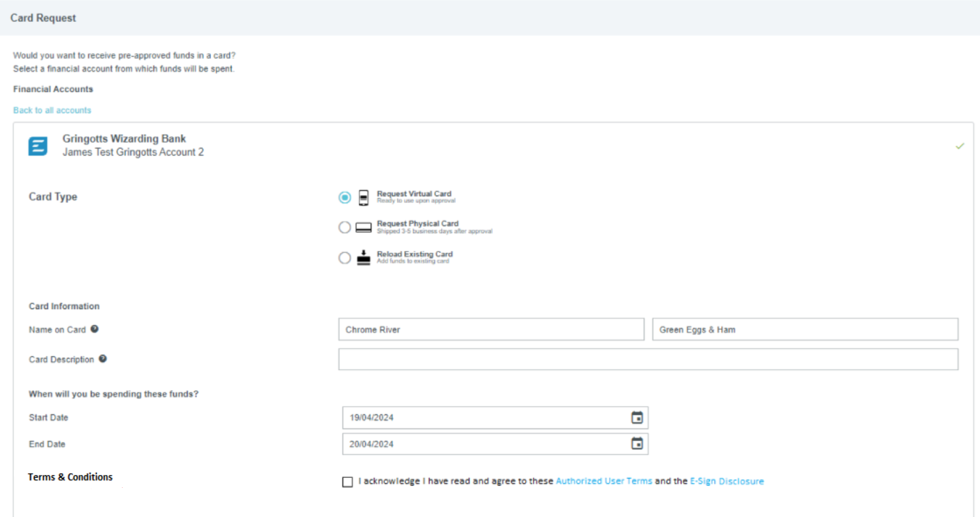
Task: Click the Gringotts Wizarding Bank account logo
Action: [38, 146]
